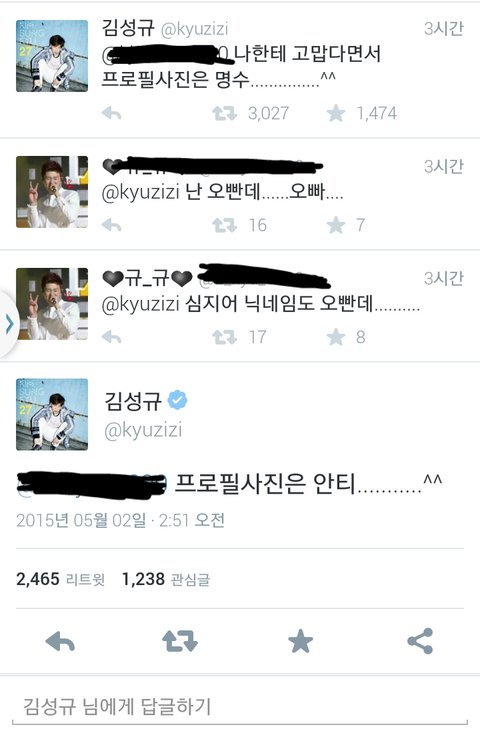This screenshot has height=737, width=480.
Task: Reply to the 난 오빤데 tweet
Action: click(x=111, y=225)
